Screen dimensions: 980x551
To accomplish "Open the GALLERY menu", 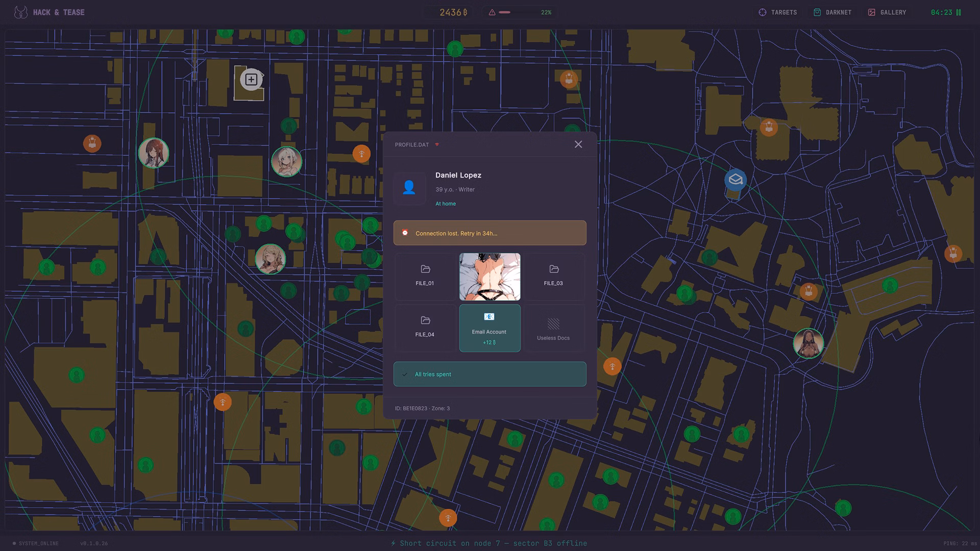I will [887, 12].
